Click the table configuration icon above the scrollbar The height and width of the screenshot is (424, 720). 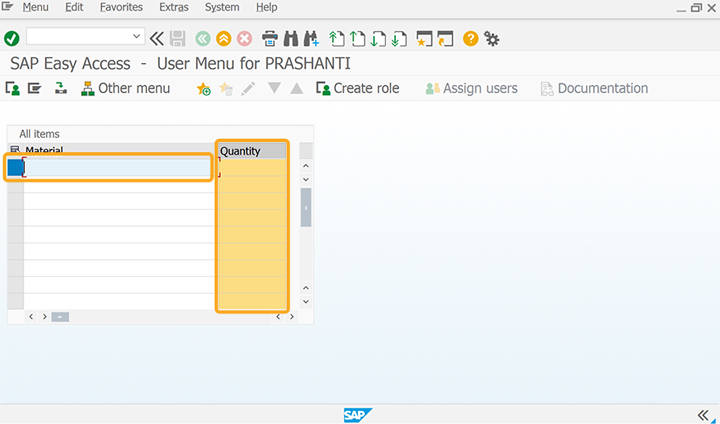(x=306, y=150)
